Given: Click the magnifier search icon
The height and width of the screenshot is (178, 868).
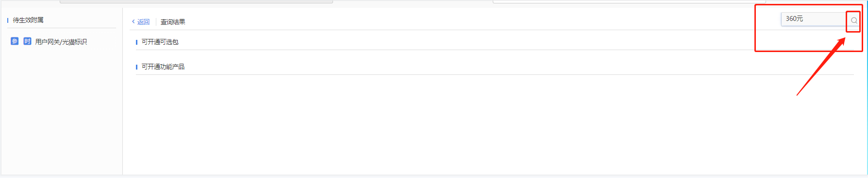Looking at the screenshot, I should [x=854, y=20].
